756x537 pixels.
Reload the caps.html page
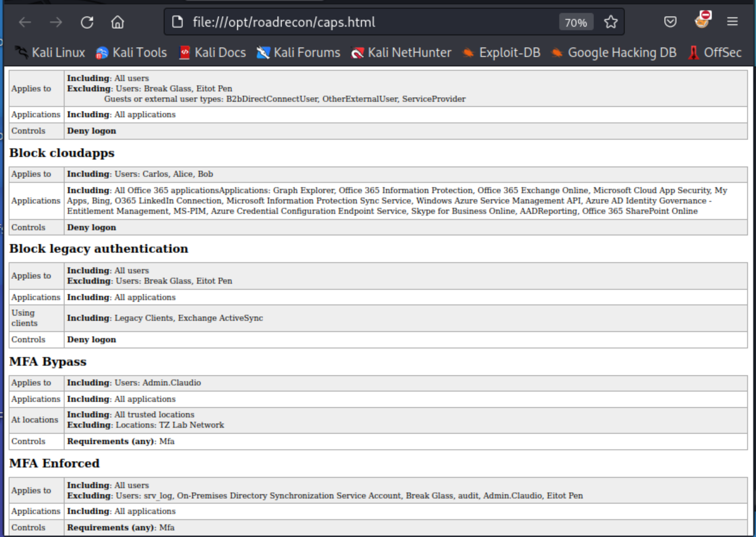[87, 22]
